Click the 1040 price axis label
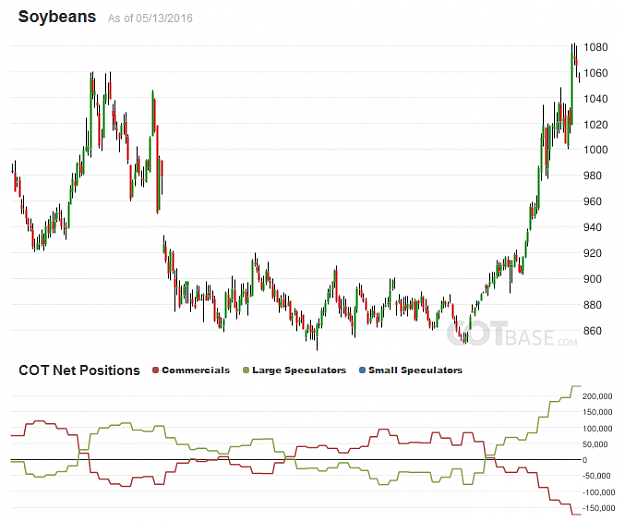Screen dimensions: 625x522 (x=596, y=98)
